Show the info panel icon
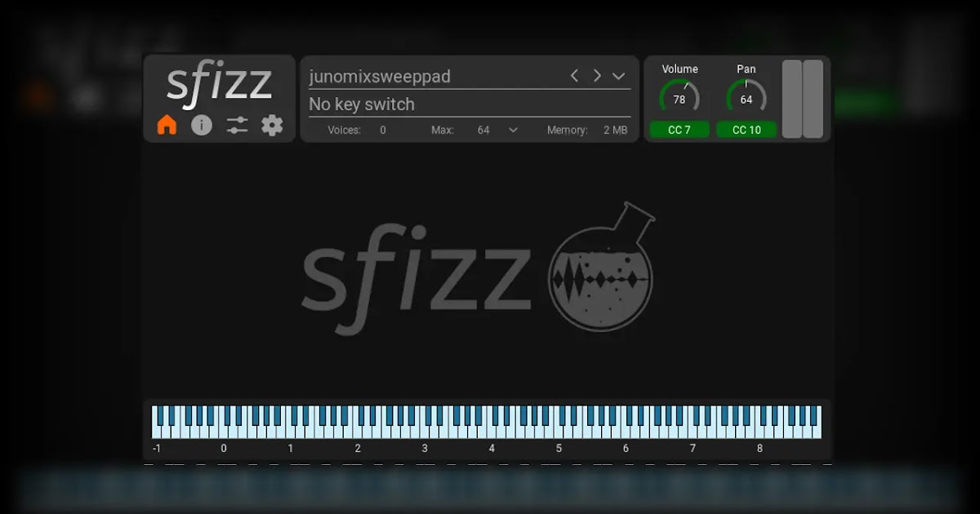980x514 pixels. point(202,125)
